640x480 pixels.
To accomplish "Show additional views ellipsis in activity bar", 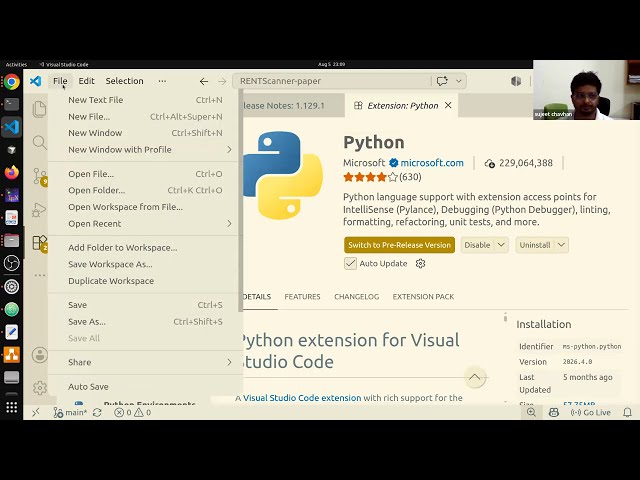I will [40, 275].
